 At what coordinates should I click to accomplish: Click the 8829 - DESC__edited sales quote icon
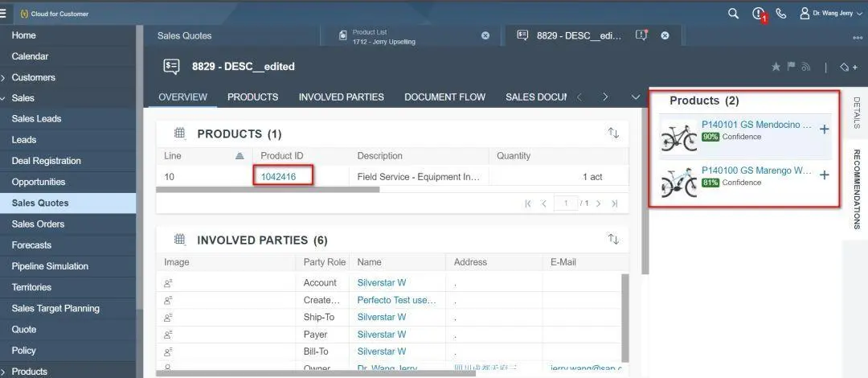coord(172,67)
